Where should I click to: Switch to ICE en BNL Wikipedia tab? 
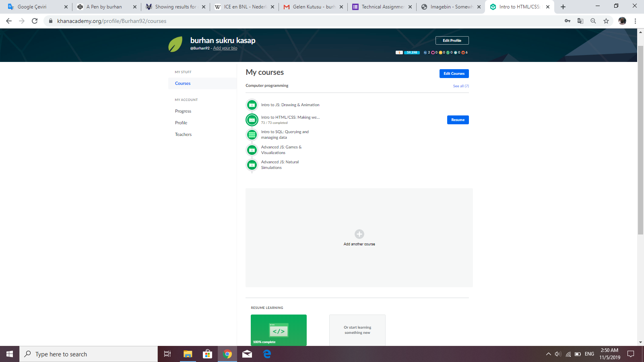pos(244,7)
